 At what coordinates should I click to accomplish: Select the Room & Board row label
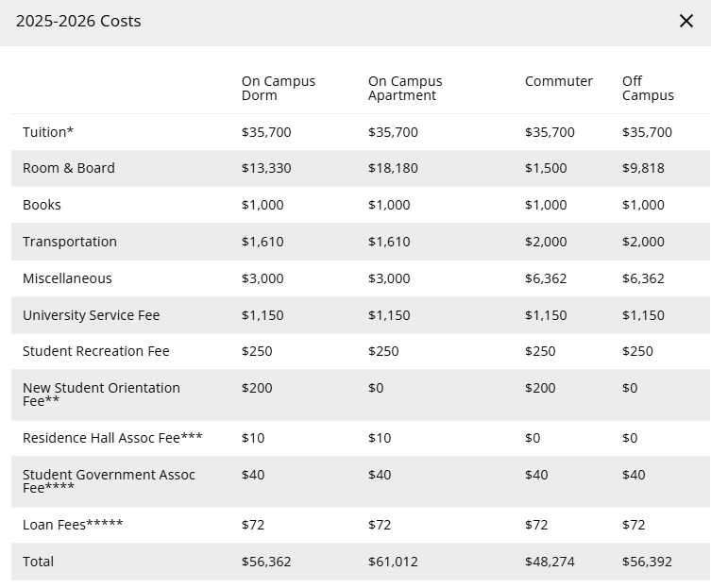click(x=69, y=168)
